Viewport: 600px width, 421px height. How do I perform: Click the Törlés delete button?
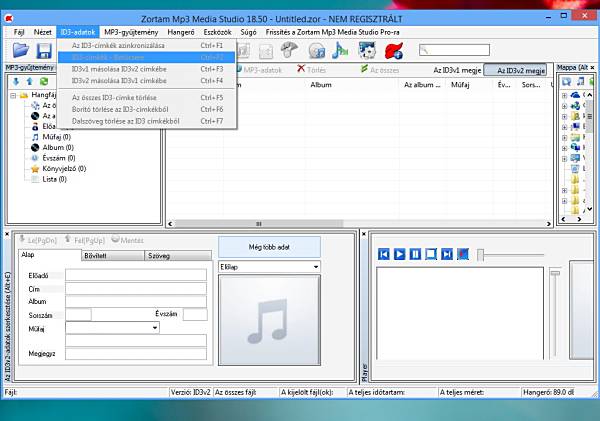pyautogui.click(x=311, y=70)
